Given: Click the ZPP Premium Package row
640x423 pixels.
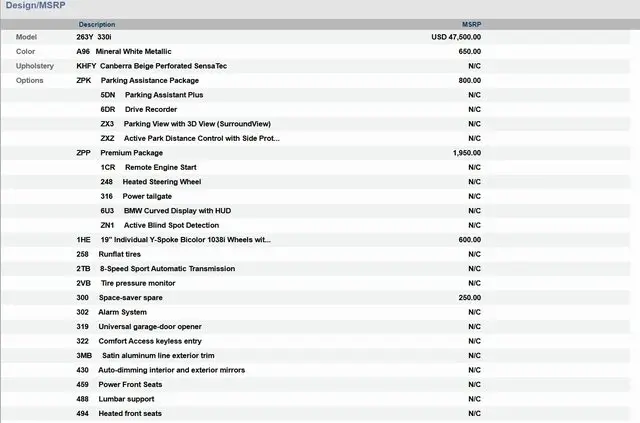Looking at the screenshot, I should (131, 153).
